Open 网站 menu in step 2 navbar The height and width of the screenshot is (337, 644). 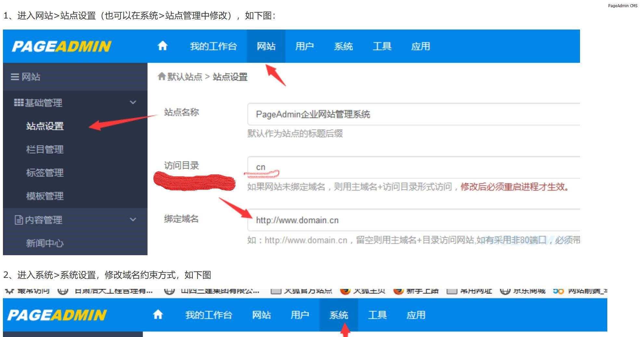262,315
